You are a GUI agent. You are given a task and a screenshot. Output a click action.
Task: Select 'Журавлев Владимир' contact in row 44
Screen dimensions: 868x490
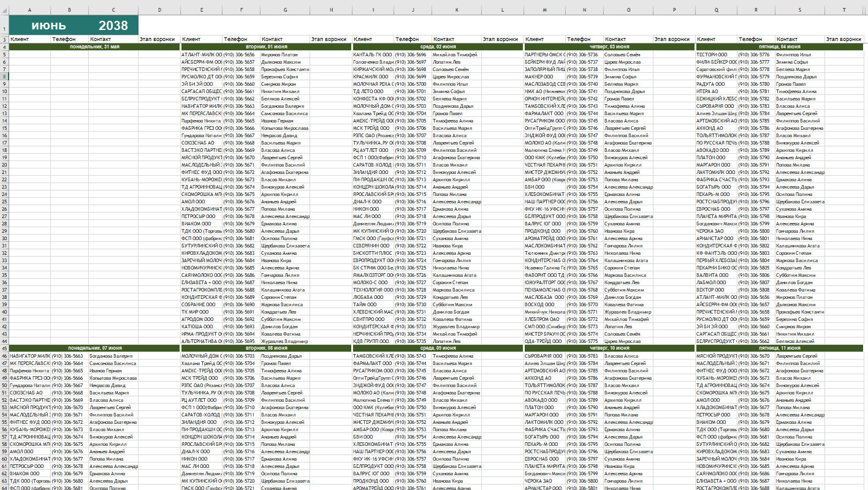coord(285,341)
